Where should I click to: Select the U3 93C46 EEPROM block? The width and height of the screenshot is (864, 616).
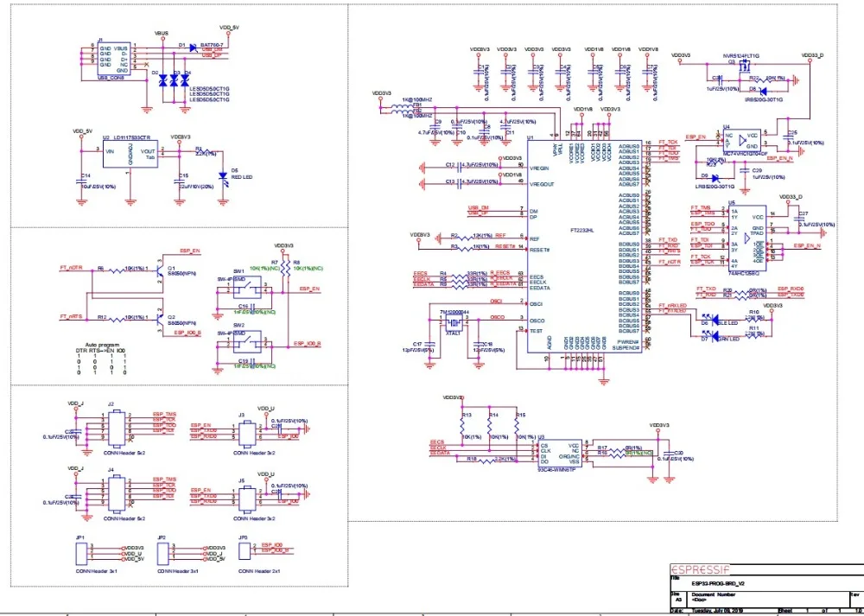coord(559,454)
